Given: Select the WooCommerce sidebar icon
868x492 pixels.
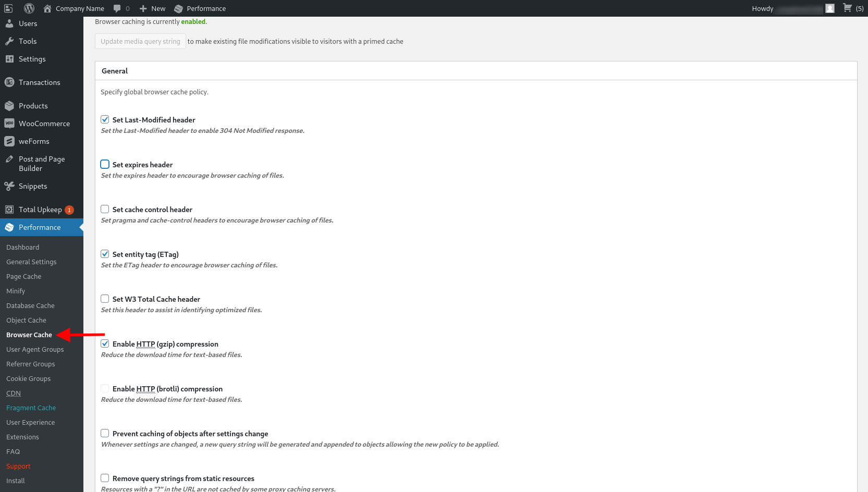Looking at the screenshot, I should tap(9, 123).
